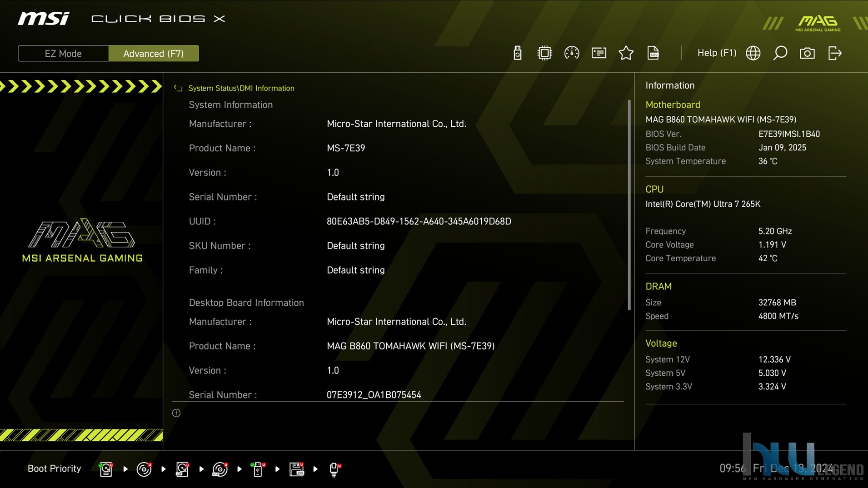Image resolution: width=868 pixels, height=488 pixels.
Task: Click the System Information Manufacturer label
Action: (220, 124)
